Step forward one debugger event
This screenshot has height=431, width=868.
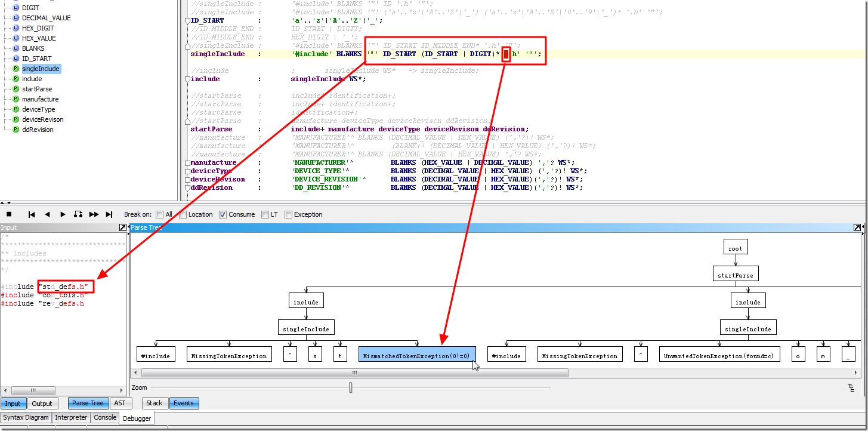tap(63, 214)
